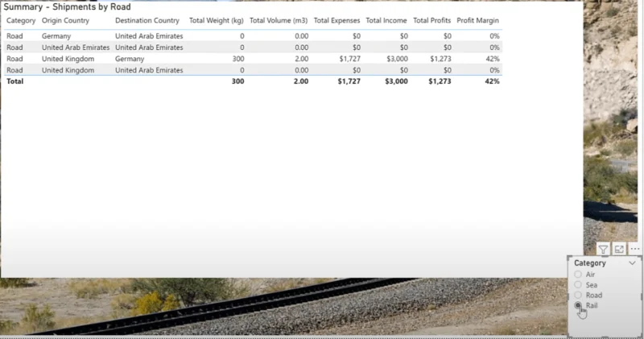Click the Category slicer title
644x339 pixels.
click(590, 263)
